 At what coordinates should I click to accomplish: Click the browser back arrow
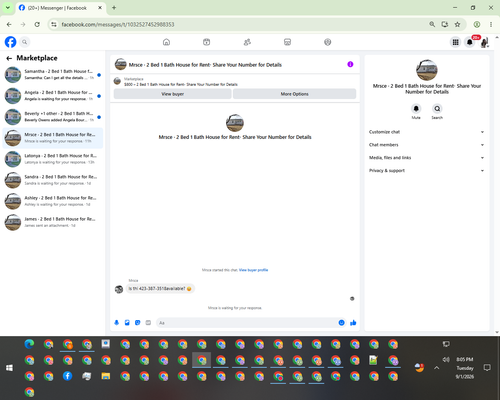coord(9,24)
